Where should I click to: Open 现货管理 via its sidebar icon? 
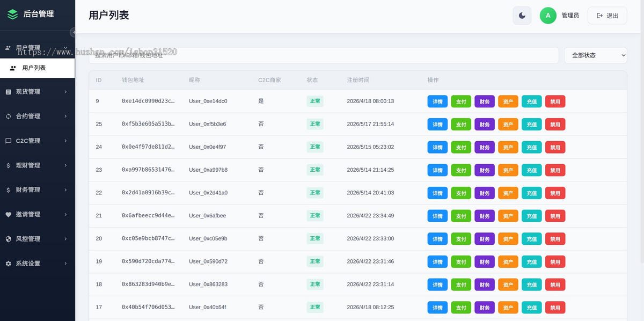pos(8,92)
